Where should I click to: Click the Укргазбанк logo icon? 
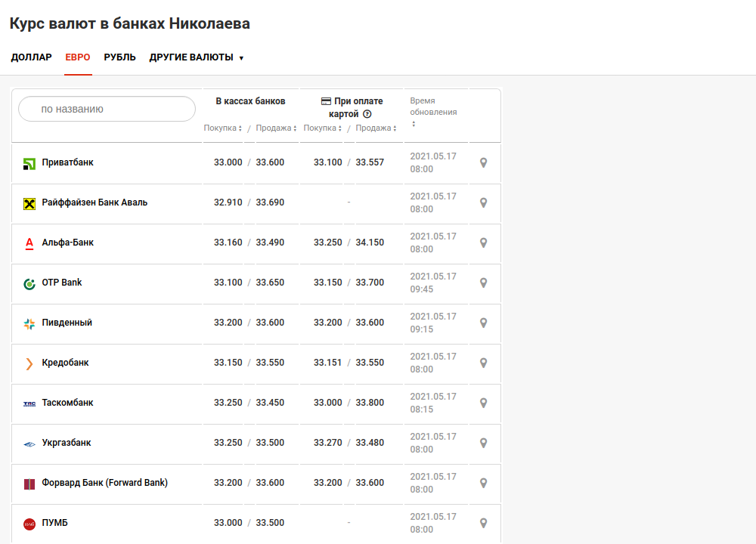coord(29,444)
